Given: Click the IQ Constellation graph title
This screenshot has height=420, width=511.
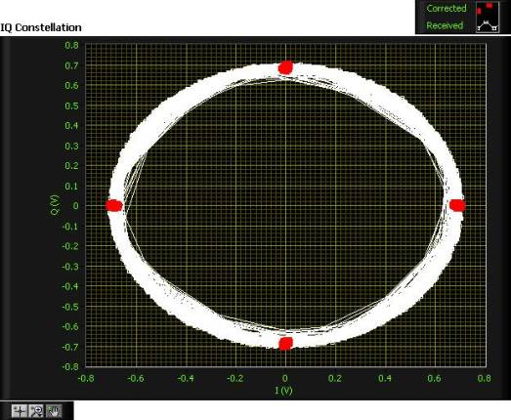Looking at the screenshot, I should [x=41, y=27].
